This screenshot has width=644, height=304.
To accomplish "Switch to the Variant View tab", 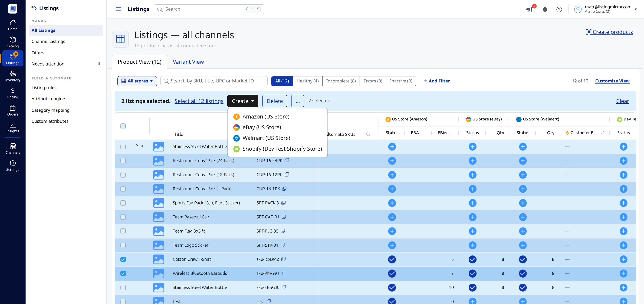I will [x=188, y=62].
